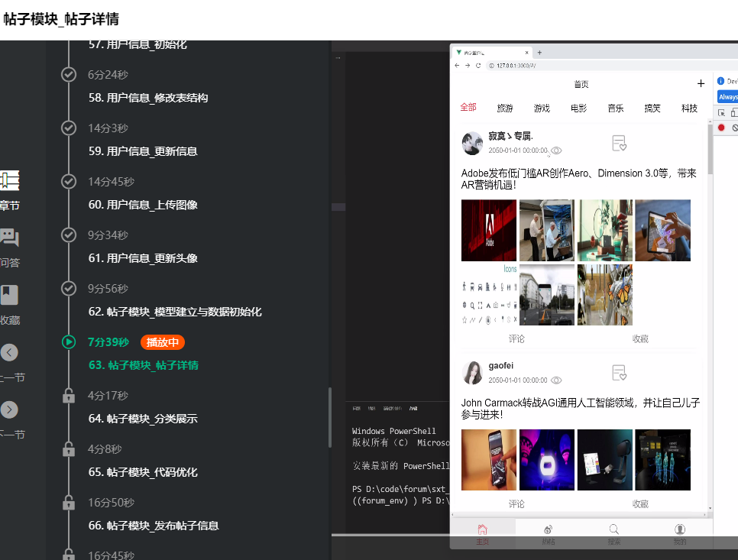Viewport: 738px width, 560px height.
Task: Click the completed check icon beside lesson 59
Action: click(69, 128)
